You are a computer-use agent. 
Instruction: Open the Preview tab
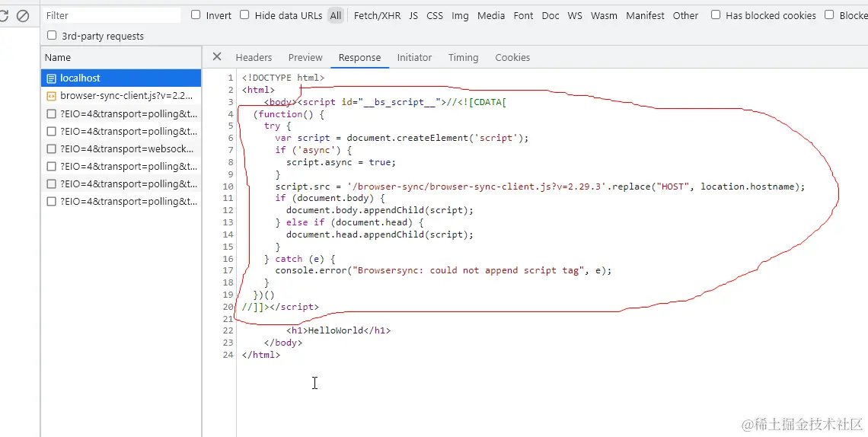(305, 58)
